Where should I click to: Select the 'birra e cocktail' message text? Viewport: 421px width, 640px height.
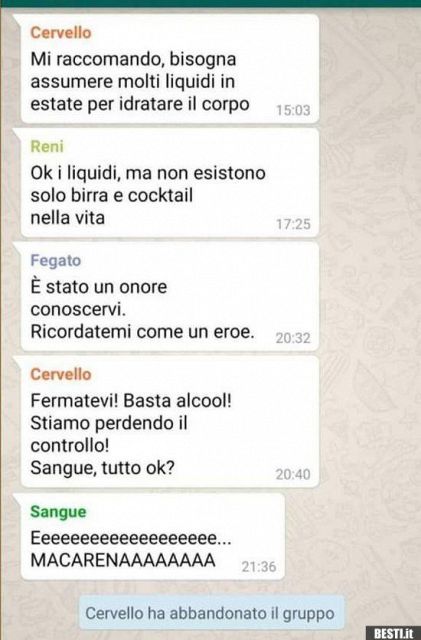(x=148, y=195)
